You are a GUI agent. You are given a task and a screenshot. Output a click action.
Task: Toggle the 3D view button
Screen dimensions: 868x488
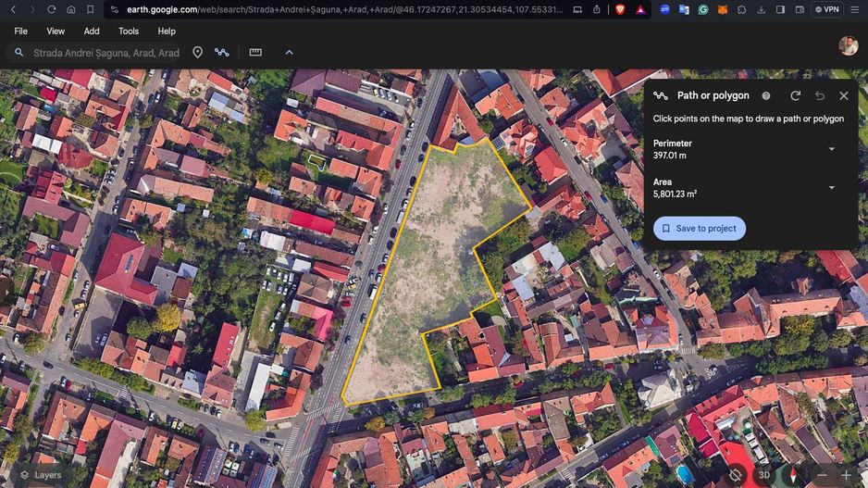tap(764, 475)
